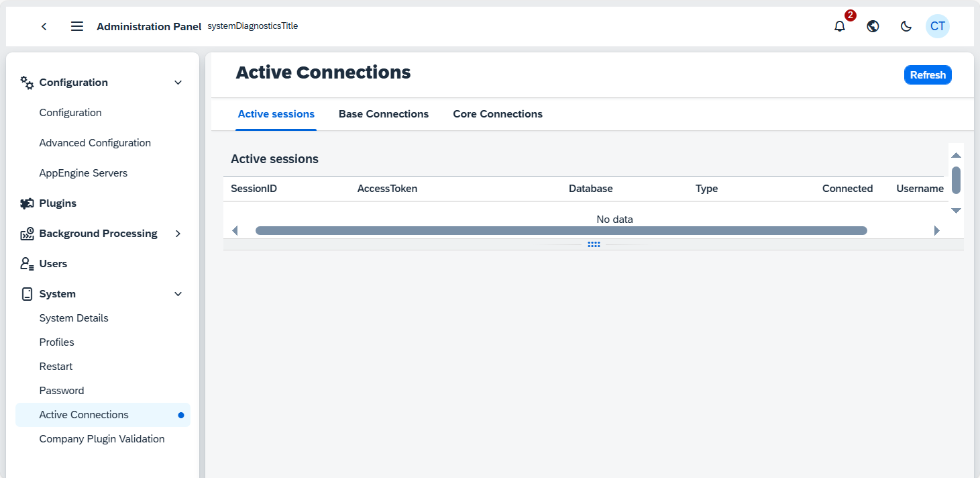The width and height of the screenshot is (980, 478).
Task: Open Advanced Configuration settings
Action: pos(95,142)
